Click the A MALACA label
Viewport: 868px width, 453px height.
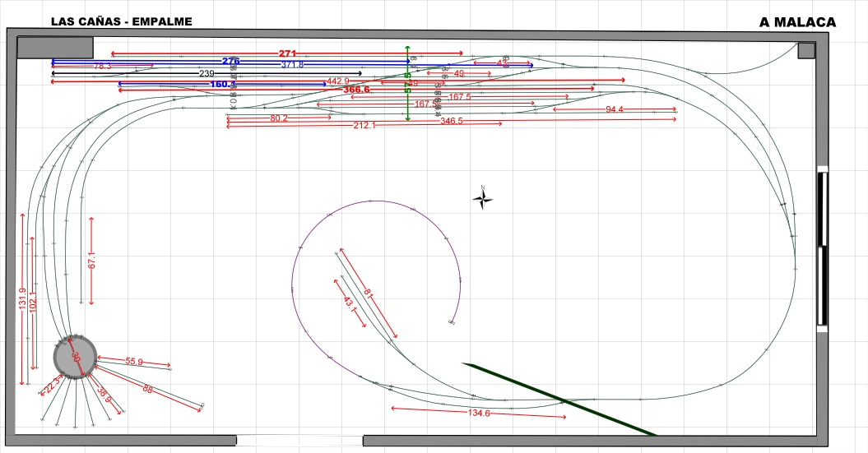tap(797, 22)
